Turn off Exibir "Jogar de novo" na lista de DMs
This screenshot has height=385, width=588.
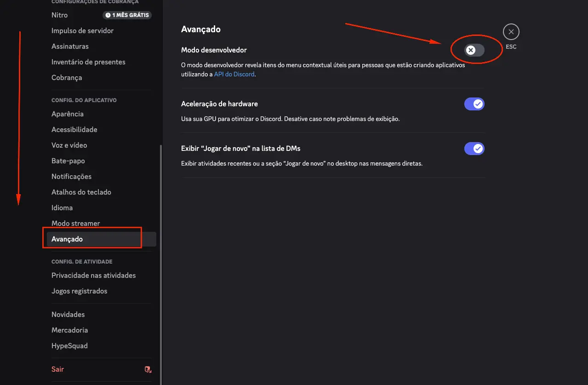474,148
